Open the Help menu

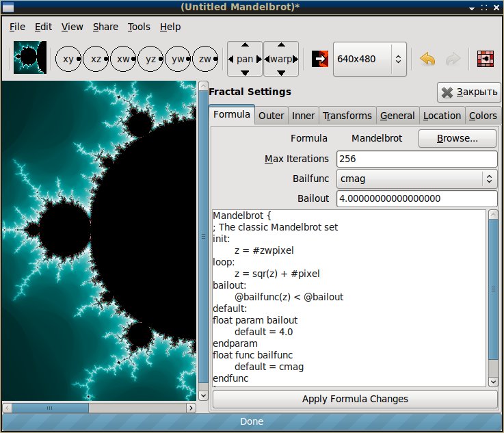(170, 27)
